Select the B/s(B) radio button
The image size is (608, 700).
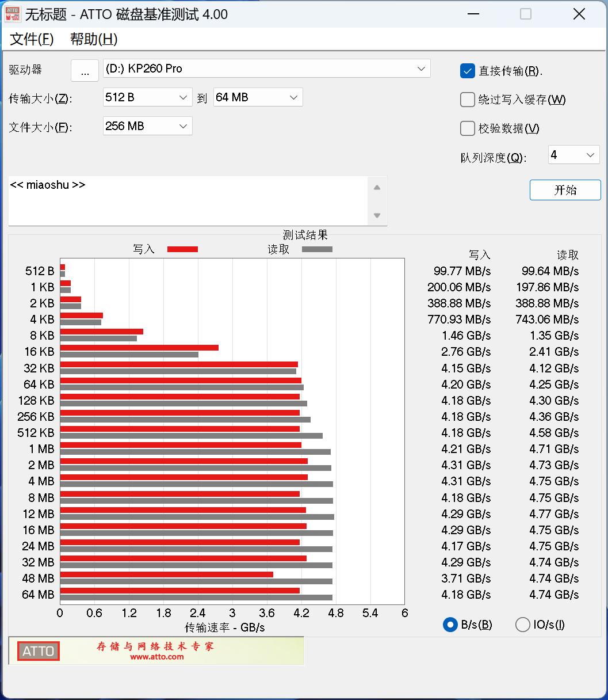point(450,624)
